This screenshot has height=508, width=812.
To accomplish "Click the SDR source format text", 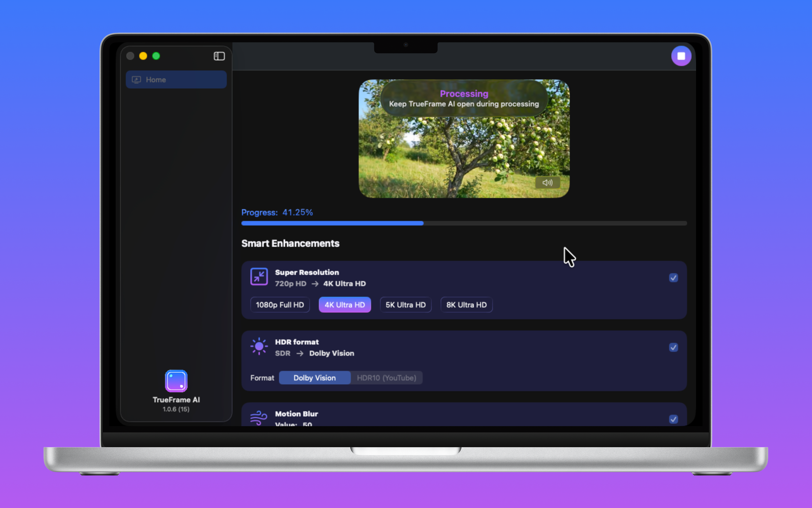I will click(283, 353).
